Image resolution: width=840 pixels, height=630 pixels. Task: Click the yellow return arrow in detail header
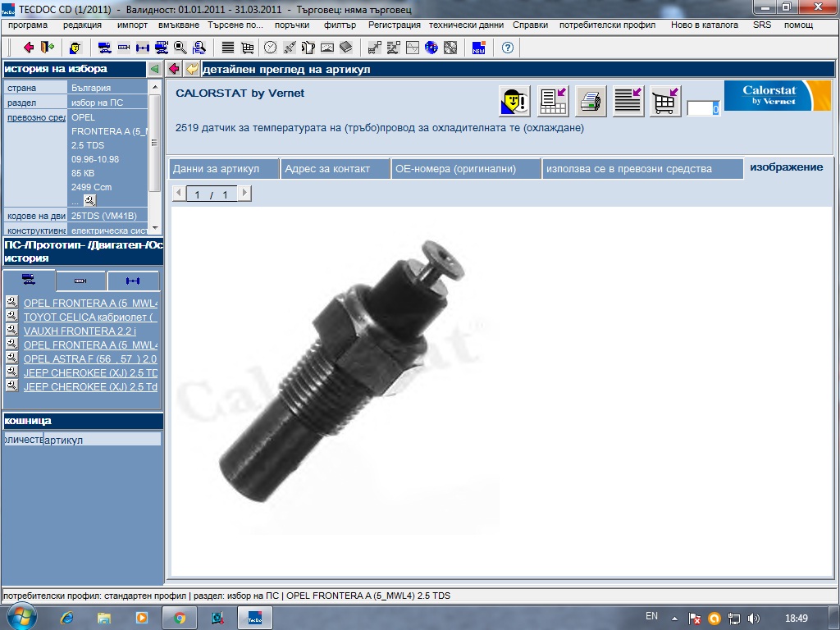(192, 69)
